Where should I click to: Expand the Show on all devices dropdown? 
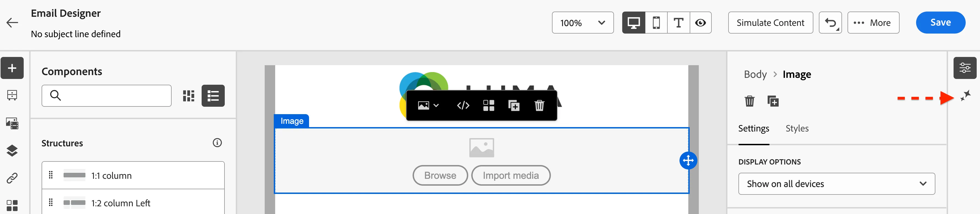pos(836,184)
